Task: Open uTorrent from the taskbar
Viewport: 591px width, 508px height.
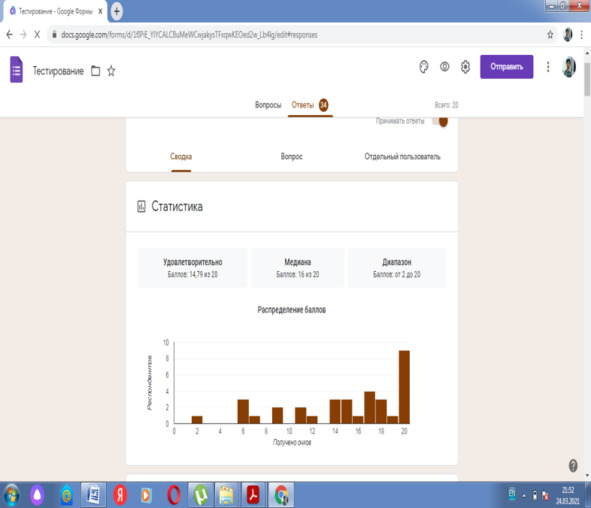Action: [200, 495]
